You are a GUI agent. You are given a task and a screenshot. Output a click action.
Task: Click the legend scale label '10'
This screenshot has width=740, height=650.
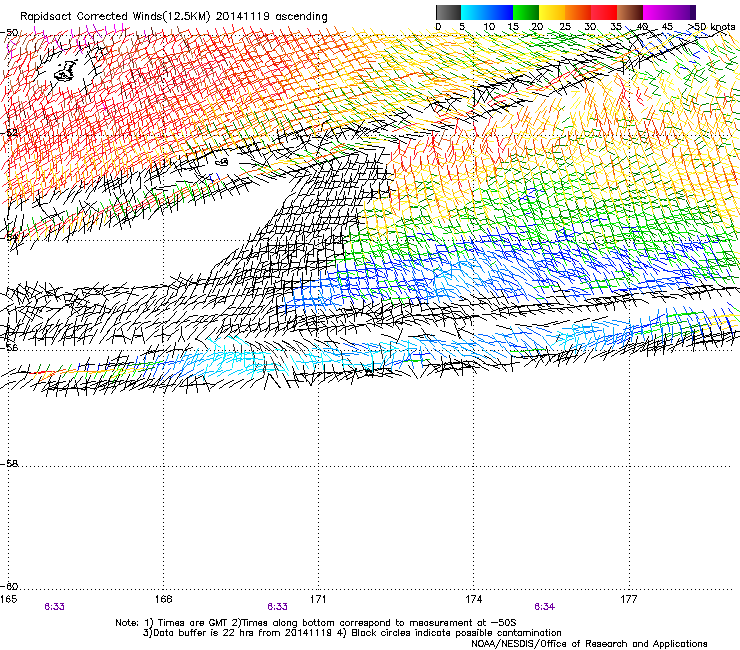pyautogui.click(x=489, y=26)
